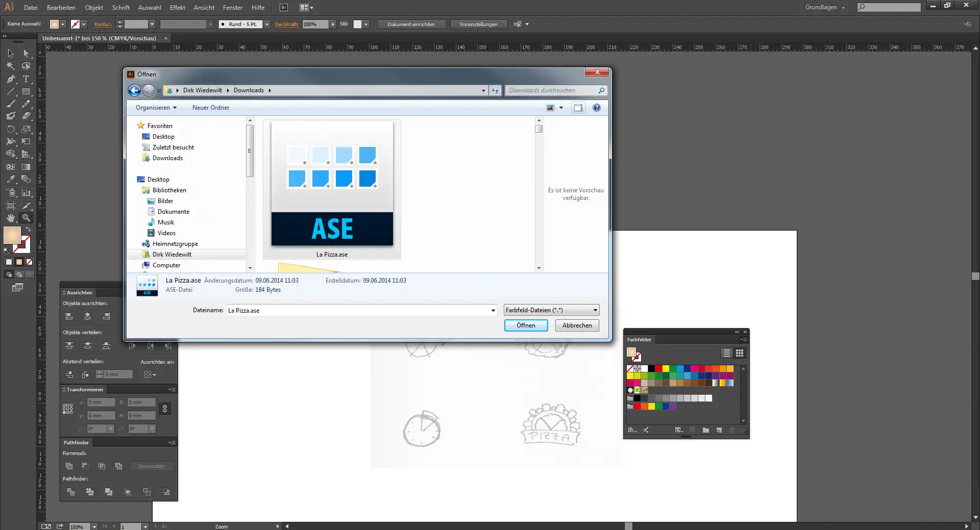Image resolution: width=980 pixels, height=530 pixels.
Task: Click the Delete Swatch trash icon
Action: [732, 431]
